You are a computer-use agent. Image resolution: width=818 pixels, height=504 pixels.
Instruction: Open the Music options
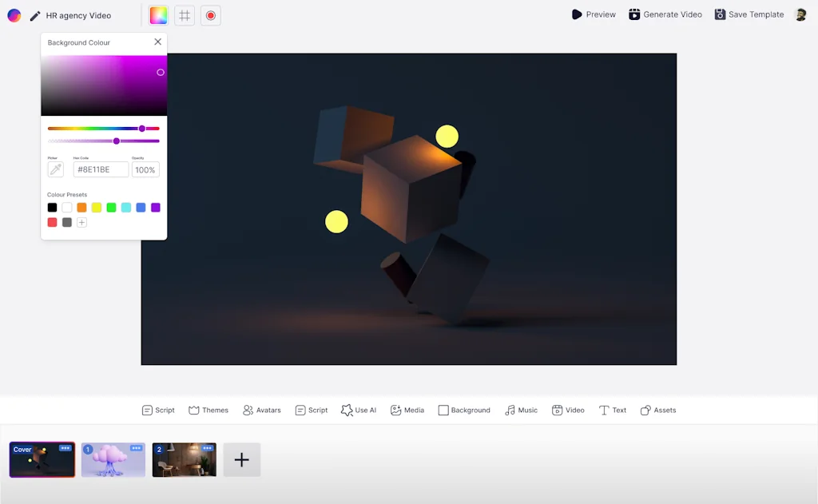pos(521,410)
